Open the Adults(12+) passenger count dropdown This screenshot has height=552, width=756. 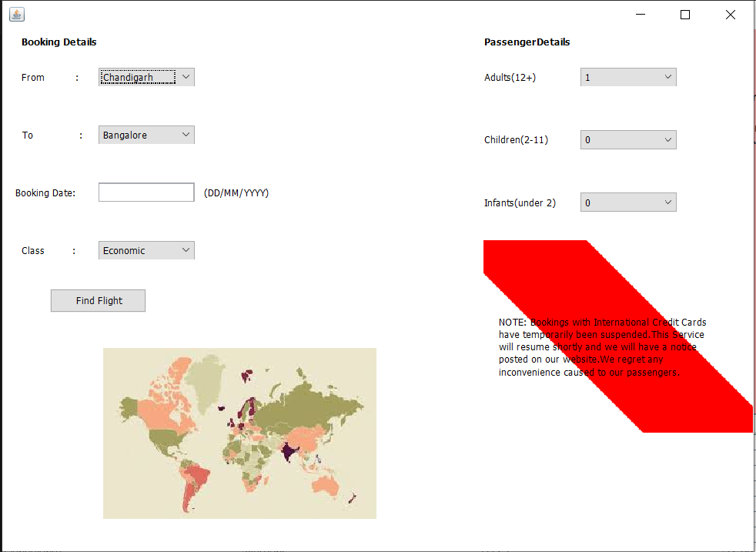tap(624, 77)
